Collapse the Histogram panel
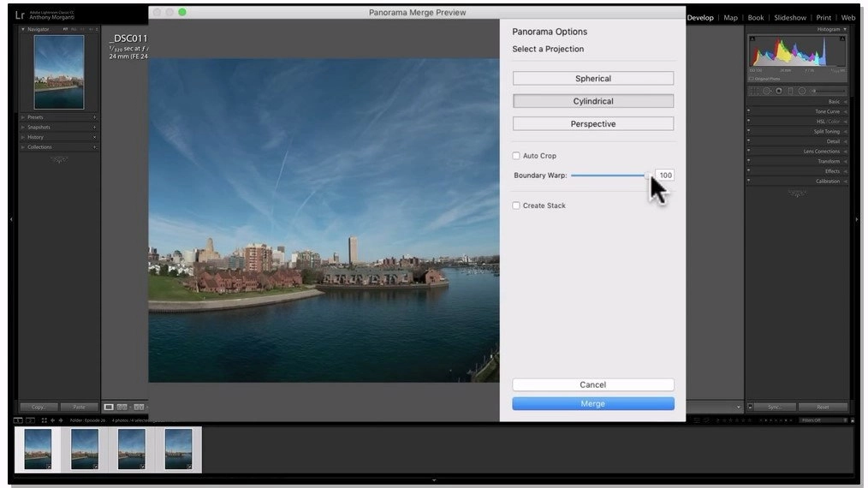868x488 pixels. tap(845, 29)
